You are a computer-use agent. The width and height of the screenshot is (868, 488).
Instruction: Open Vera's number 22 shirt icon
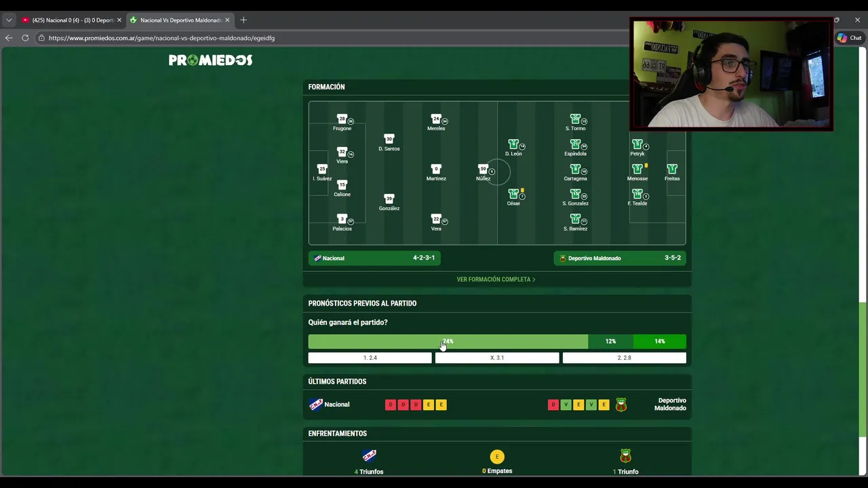436,220
